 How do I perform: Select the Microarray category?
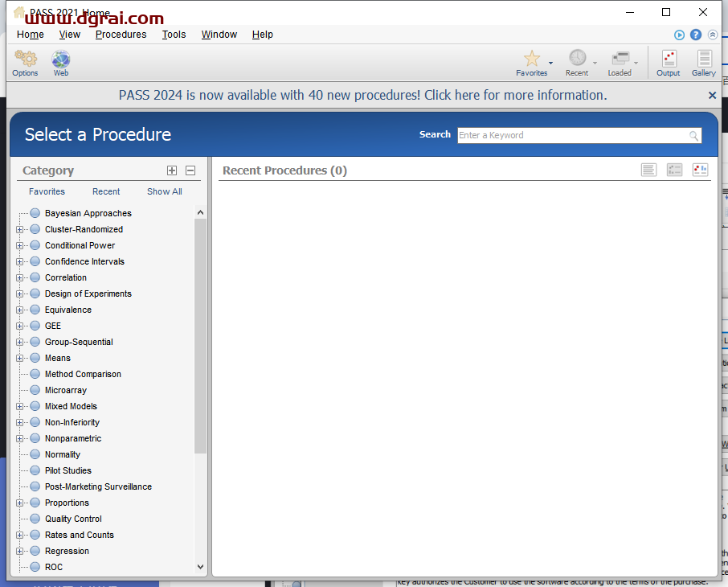[65, 391]
